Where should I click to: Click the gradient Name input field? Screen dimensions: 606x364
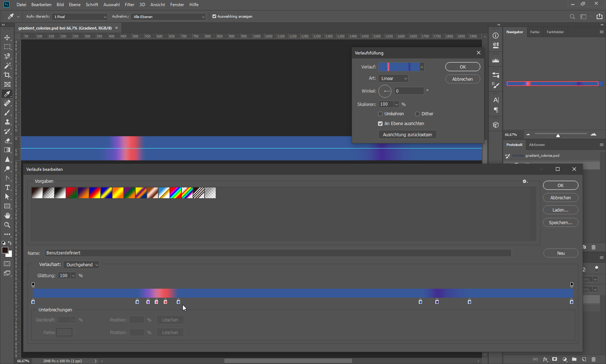(278, 253)
